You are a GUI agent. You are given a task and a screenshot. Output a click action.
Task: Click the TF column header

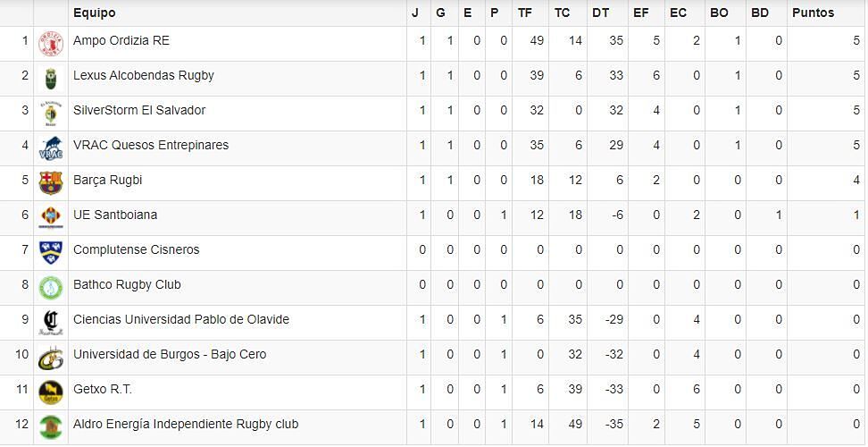click(x=524, y=13)
